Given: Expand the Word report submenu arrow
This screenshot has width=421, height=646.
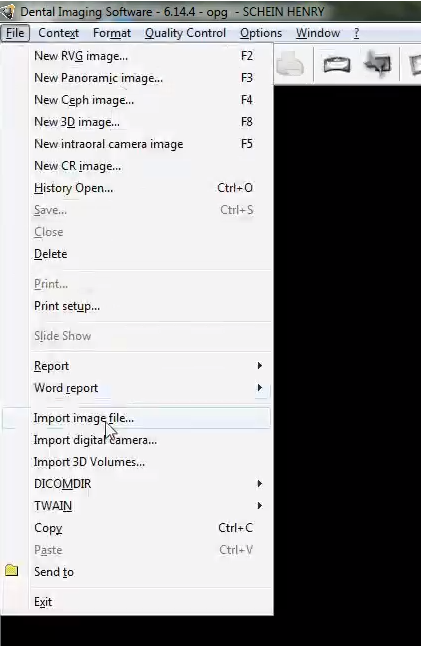Looking at the screenshot, I should point(260,387).
